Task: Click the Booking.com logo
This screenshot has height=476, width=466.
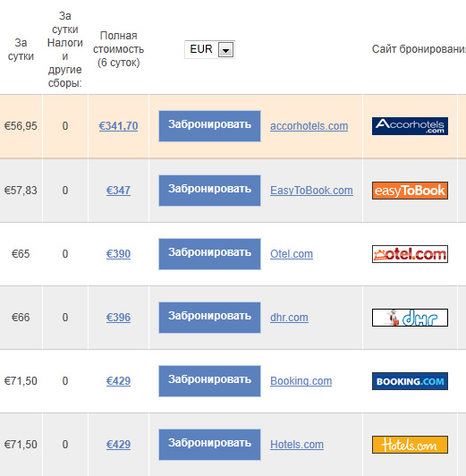Action: (410, 381)
